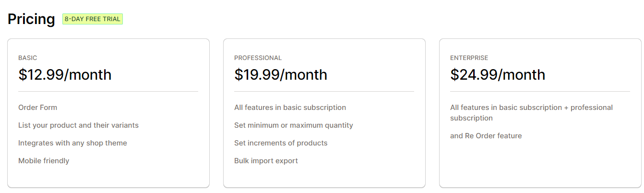Click 'Set minimum or maximum quantity'
The image size is (644, 193).
294,125
